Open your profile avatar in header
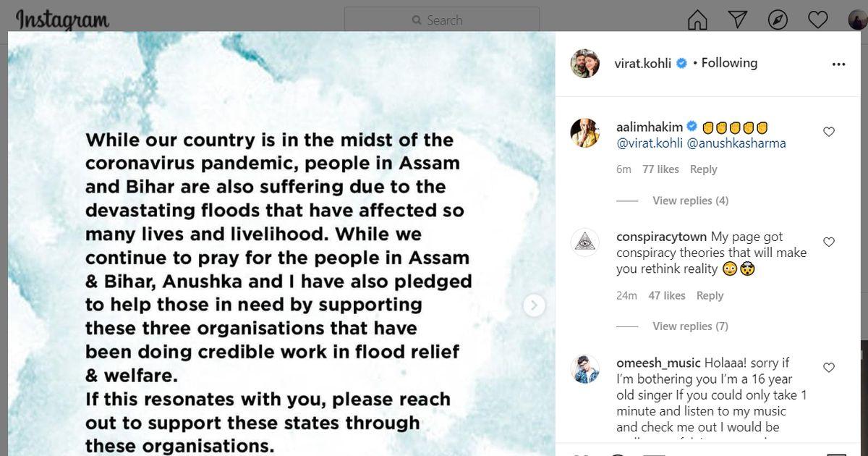This screenshot has width=868, height=456. pos(858,20)
